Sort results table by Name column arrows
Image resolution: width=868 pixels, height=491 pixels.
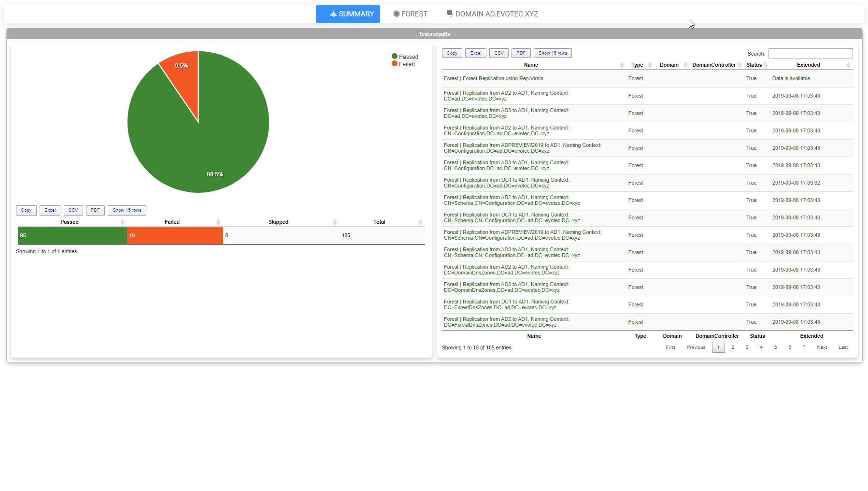(622, 65)
